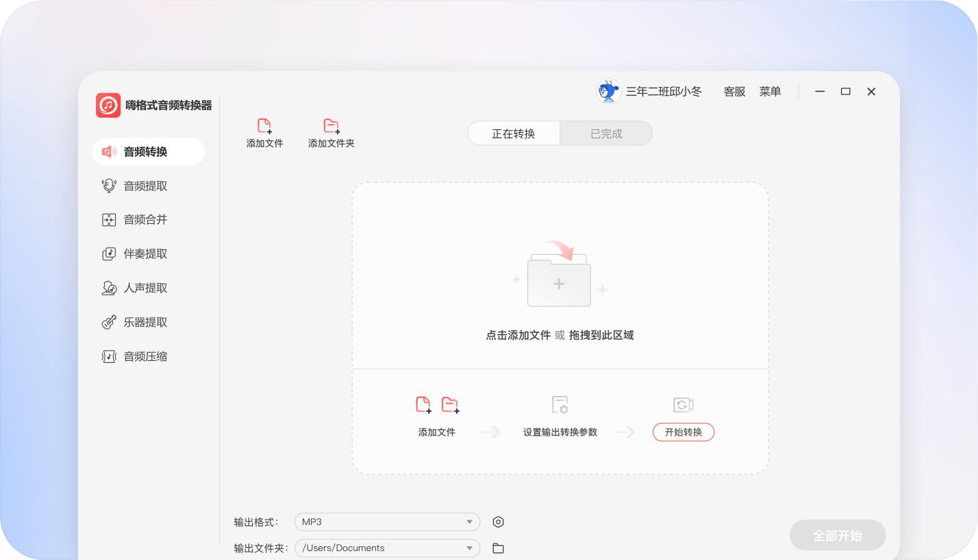Open the 输出格式 MP3 dropdown
This screenshot has width=978, height=560.
[388, 522]
